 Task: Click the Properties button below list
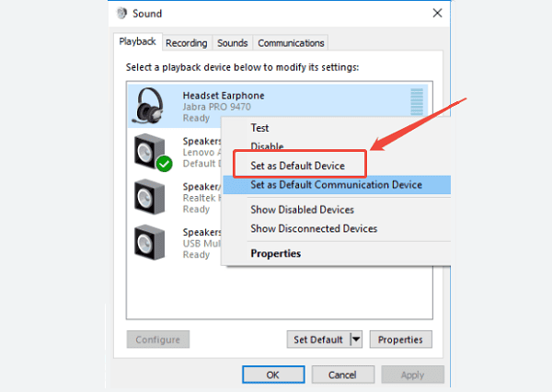400,340
